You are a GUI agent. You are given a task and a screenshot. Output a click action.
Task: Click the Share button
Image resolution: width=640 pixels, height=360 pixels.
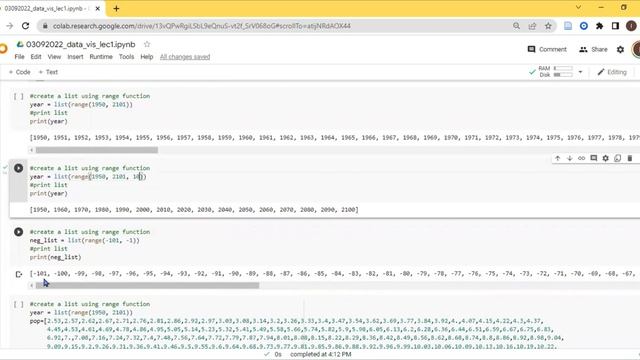[593, 49]
